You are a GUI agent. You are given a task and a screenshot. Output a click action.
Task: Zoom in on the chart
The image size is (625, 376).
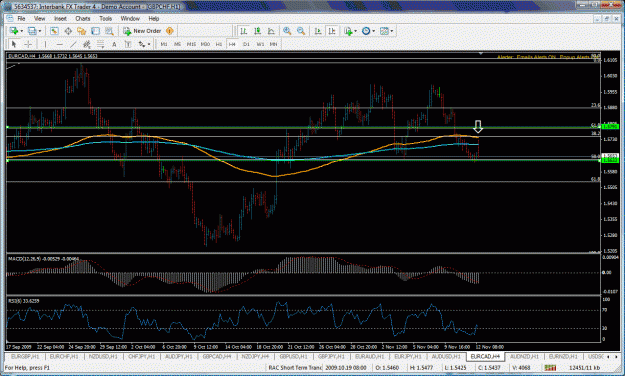point(287,31)
